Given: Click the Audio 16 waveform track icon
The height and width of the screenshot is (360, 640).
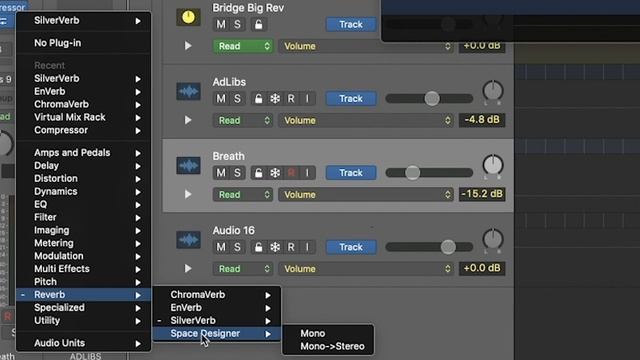Looking at the screenshot, I should [188, 240].
